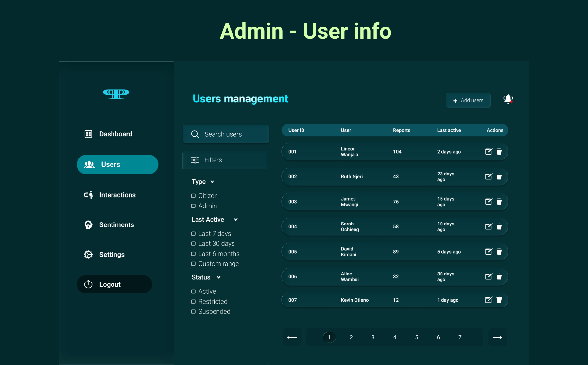Screen dimensions: 588x365
Task: Select the Users sidebar icon
Action: (88, 164)
